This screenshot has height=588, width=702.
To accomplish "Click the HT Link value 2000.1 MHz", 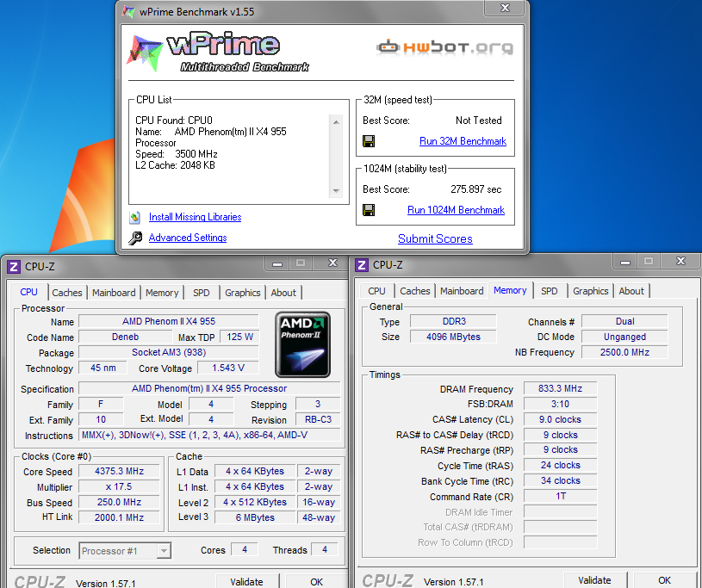I will click(x=119, y=517).
